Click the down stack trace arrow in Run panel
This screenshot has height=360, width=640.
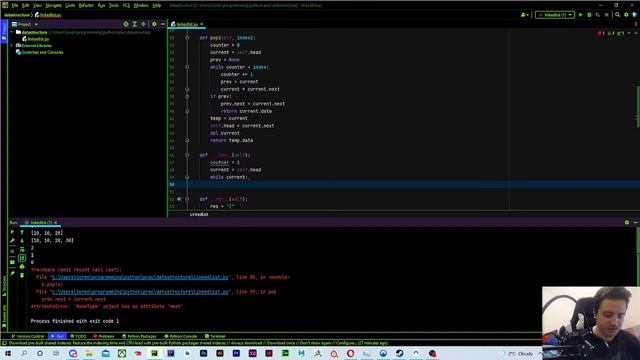22,241
